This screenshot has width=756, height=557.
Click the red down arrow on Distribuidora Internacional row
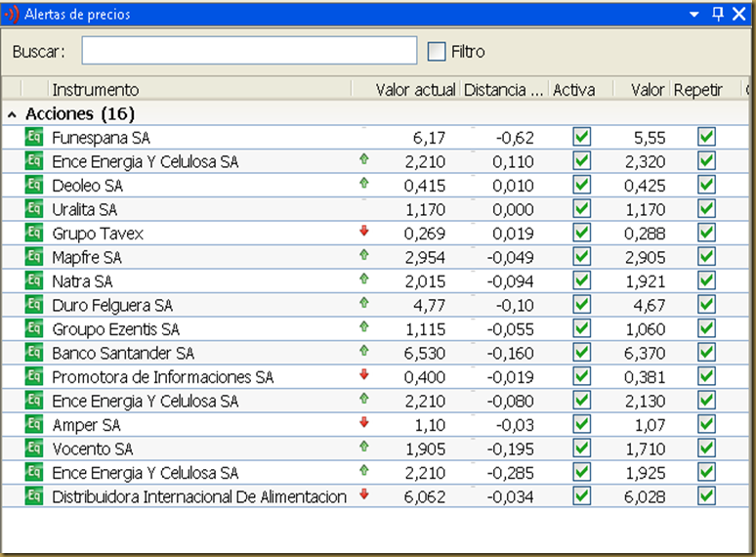(x=364, y=494)
